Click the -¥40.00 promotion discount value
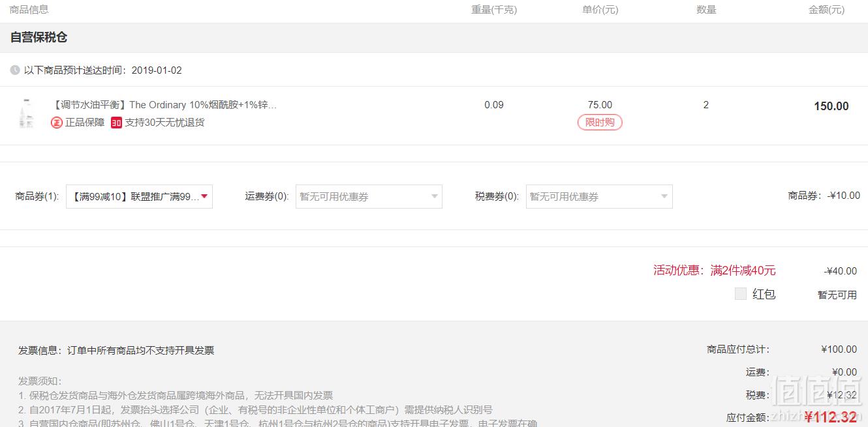868x427 pixels. [x=841, y=271]
